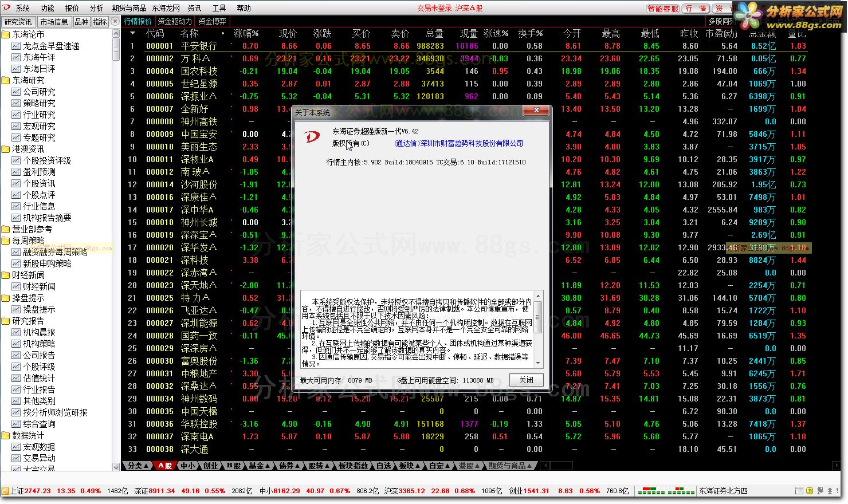Click the red-green market breadth indicator
848x504 pixels.
tap(666, 491)
